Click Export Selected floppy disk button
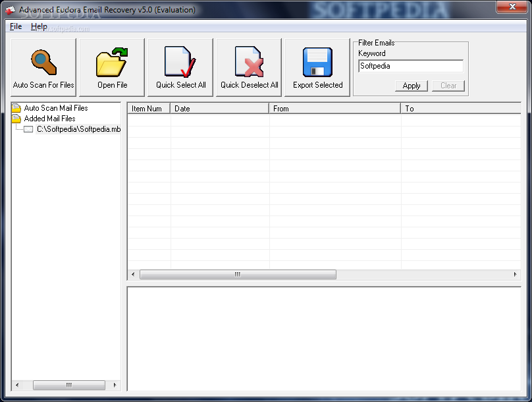 [x=317, y=67]
